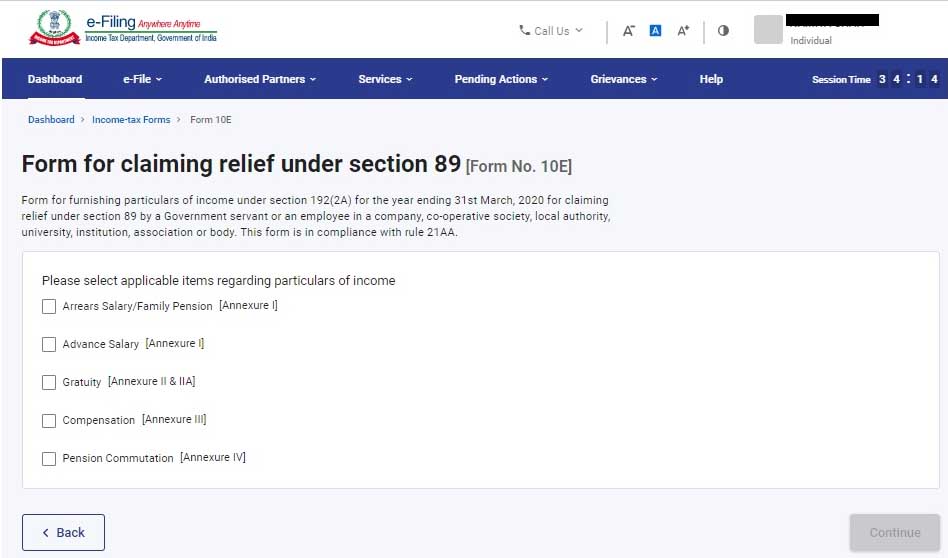948x558 pixels.
Task: Click the e-Filing Income Tax Department logo
Action: coord(122,28)
